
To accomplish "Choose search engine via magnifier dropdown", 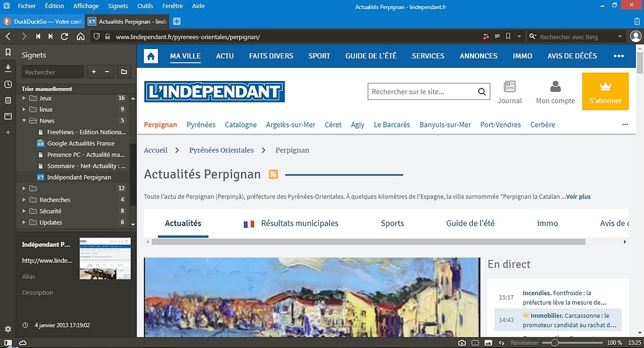I will [x=533, y=36].
